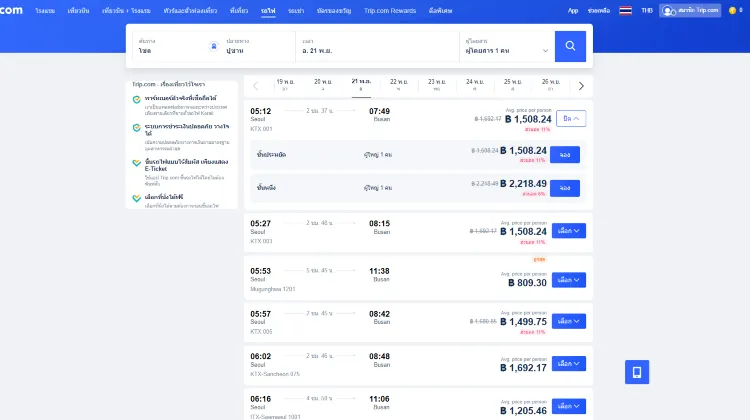The width and height of the screenshot is (750, 420).
Task: Select the 22 พ.ย. date tab
Action: point(400,84)
